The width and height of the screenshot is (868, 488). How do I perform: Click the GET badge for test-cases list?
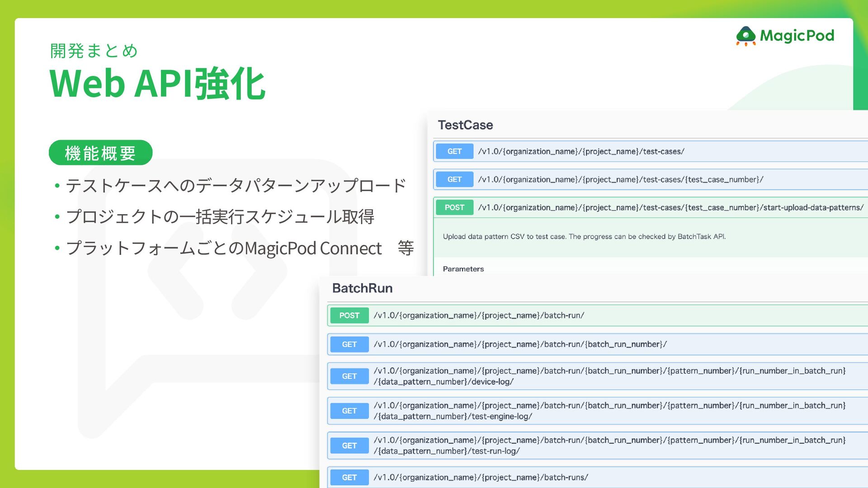click(x=454, y=151)
